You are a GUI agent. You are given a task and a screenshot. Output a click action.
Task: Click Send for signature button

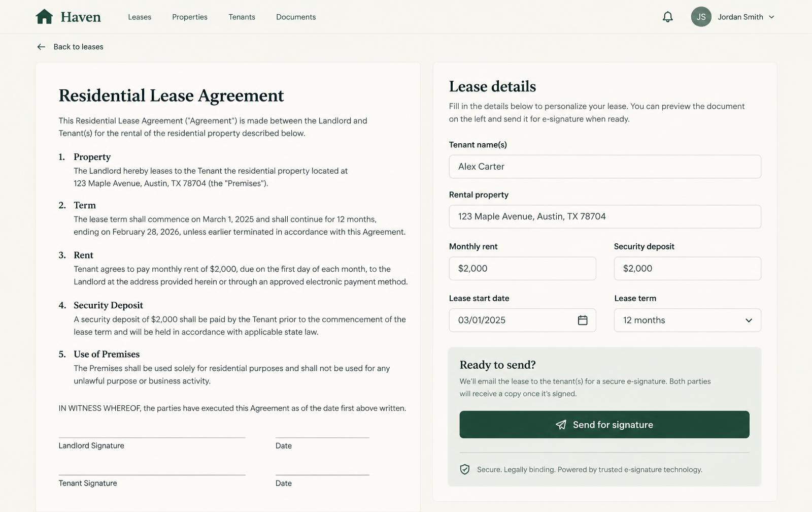click(x=604, y=425)
